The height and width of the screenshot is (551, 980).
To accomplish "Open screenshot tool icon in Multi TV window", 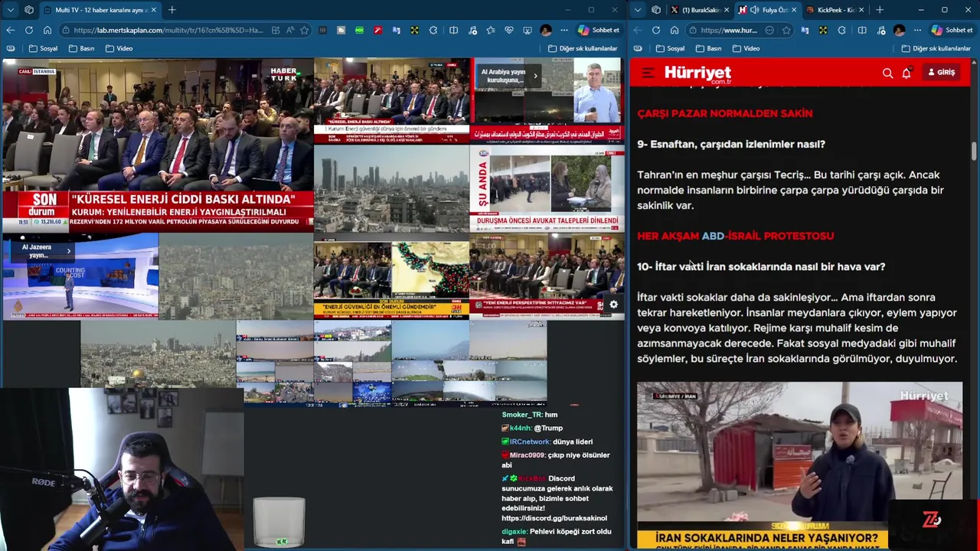I will point(528,30).
